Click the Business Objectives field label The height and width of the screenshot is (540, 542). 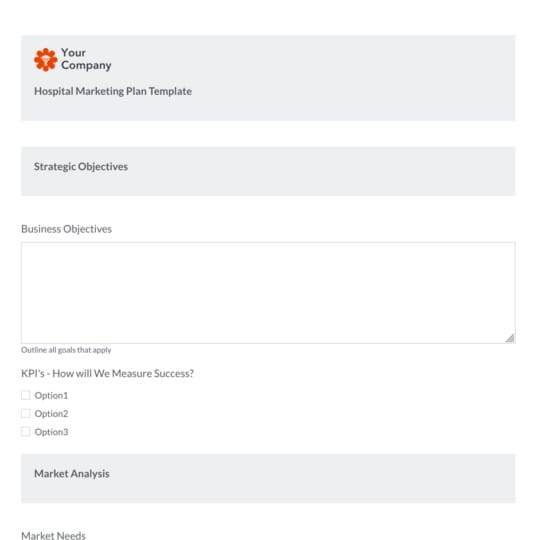coord(66,229)
